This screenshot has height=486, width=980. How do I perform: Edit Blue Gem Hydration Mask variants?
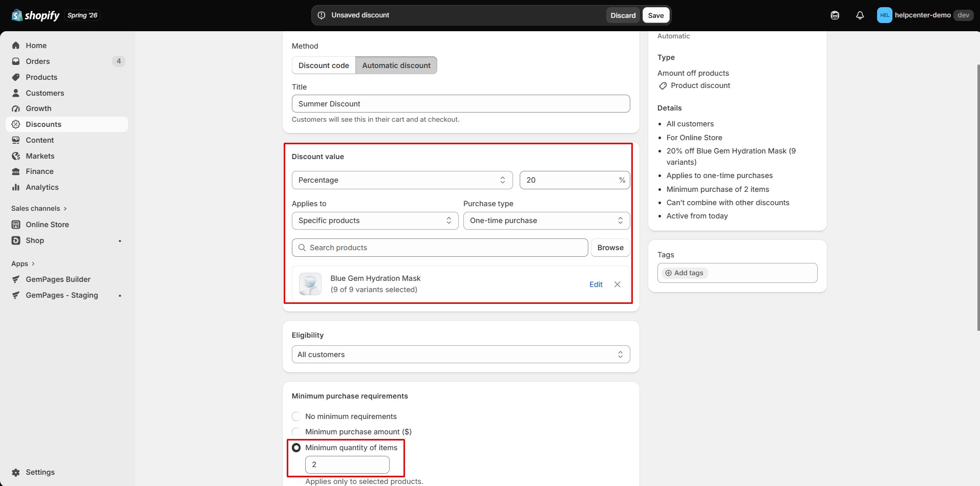coord(596,284)
